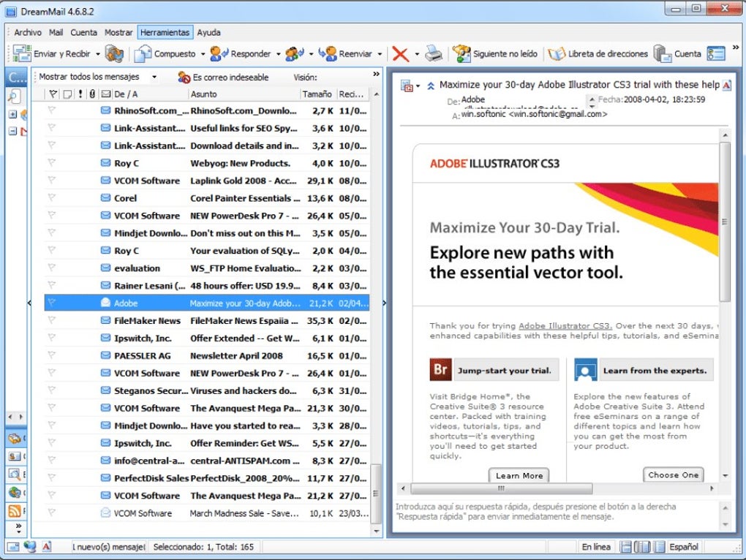Toggle flag on FileMaker News message
Image resolution: width=746 pixels, height=560 pixels.
[x=52, y=320]
